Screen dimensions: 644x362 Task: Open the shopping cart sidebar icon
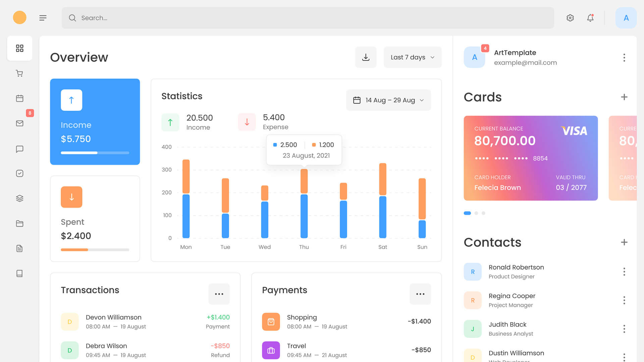(19, 73)
